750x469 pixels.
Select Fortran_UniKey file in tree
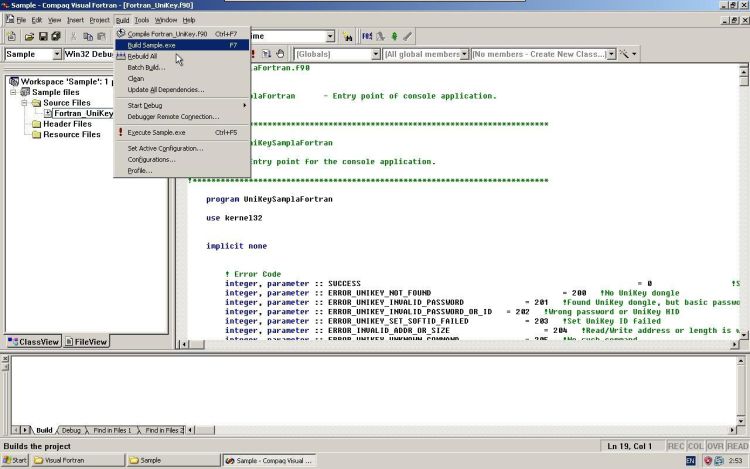tap(83, 113)
